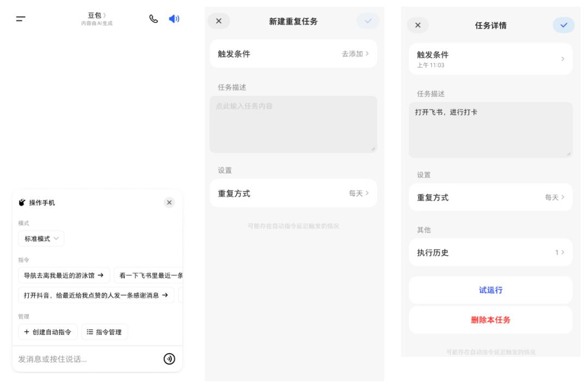Click the 操作手机 hand icon
588x383 pixels.
pos(22,202)
